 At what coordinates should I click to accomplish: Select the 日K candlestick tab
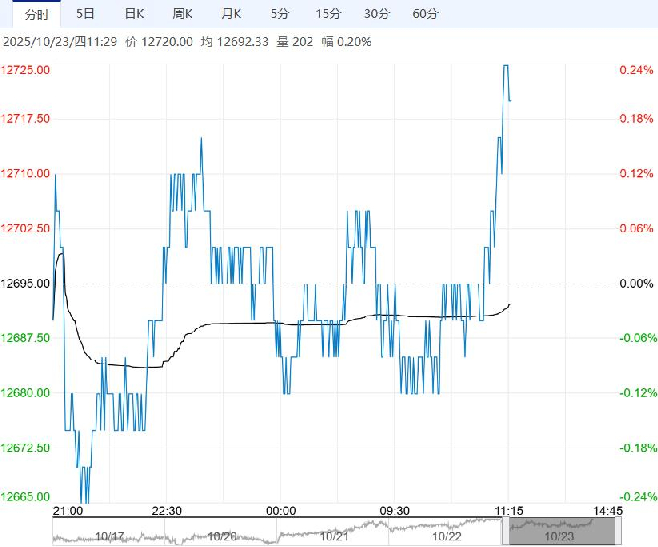(133, 14)
